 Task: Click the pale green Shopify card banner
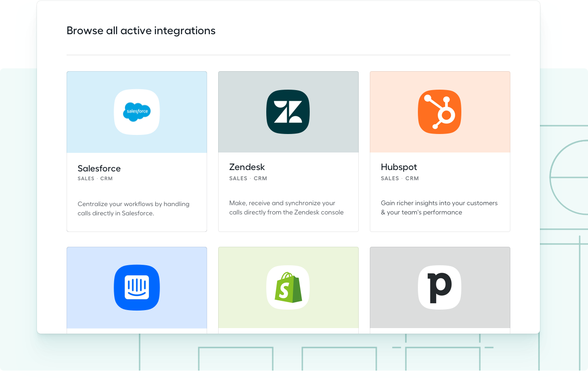pyautogui.click(x=288, y=287)
